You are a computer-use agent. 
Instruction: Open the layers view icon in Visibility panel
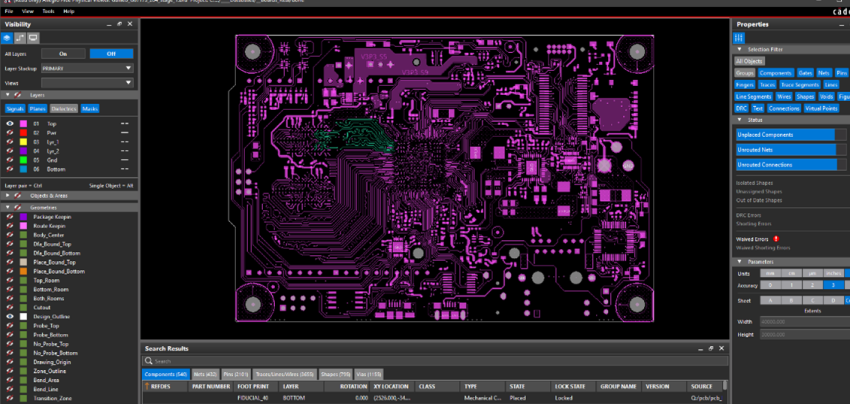click(9, 37)
